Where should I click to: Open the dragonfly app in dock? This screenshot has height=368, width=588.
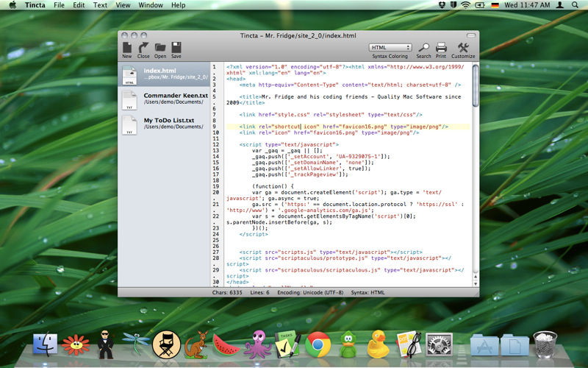pyautogui.click(x=136, y=342)
